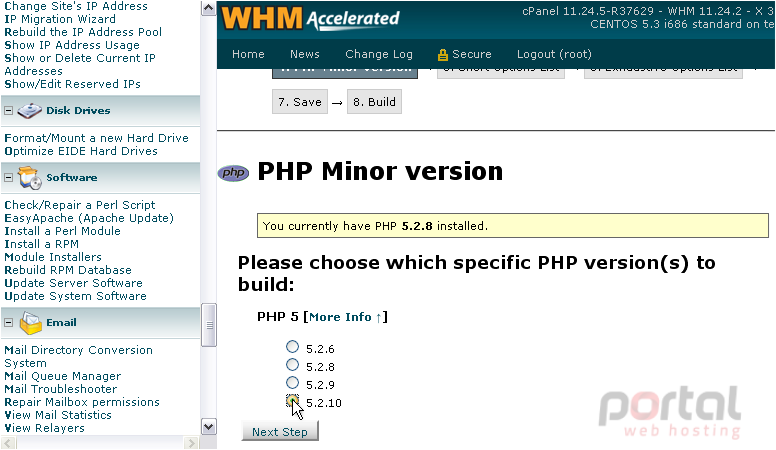Open Format/Mount a new Hard Drive
The image size is (776, 450).
point(97,138)
